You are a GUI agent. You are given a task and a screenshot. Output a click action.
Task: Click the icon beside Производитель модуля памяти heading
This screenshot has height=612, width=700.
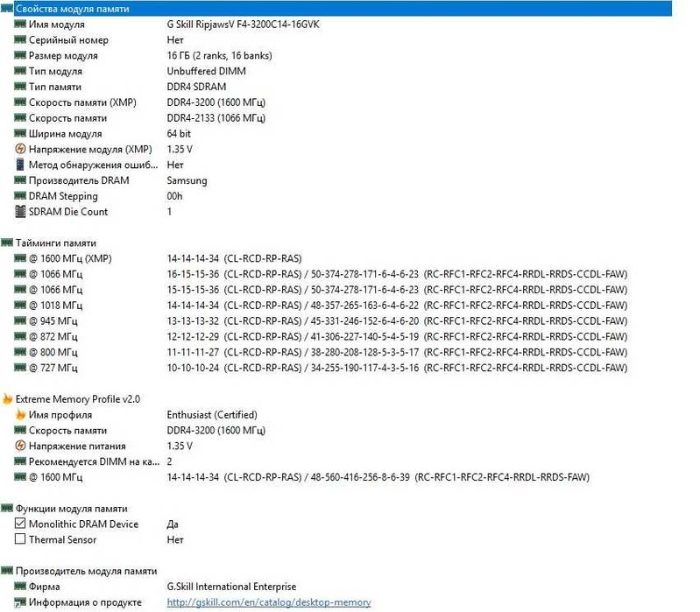coord(7,571)
